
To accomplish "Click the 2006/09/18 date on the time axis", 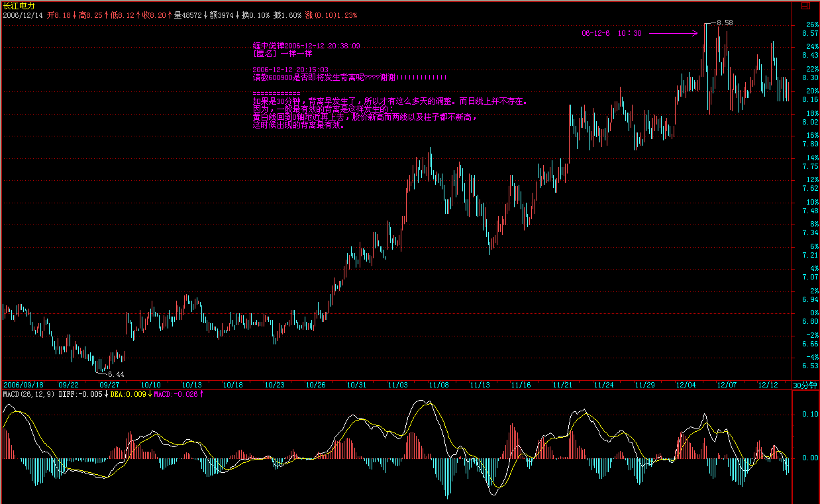I will (24, 385).
